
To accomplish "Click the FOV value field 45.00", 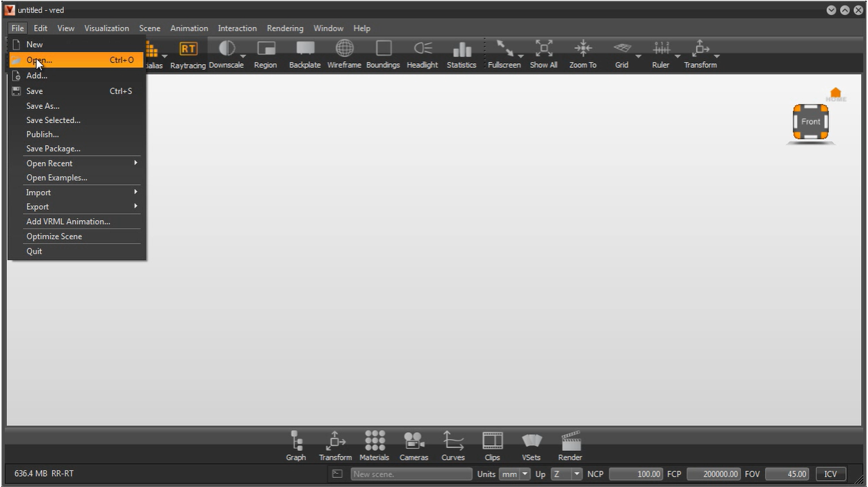I will point(787,474).
